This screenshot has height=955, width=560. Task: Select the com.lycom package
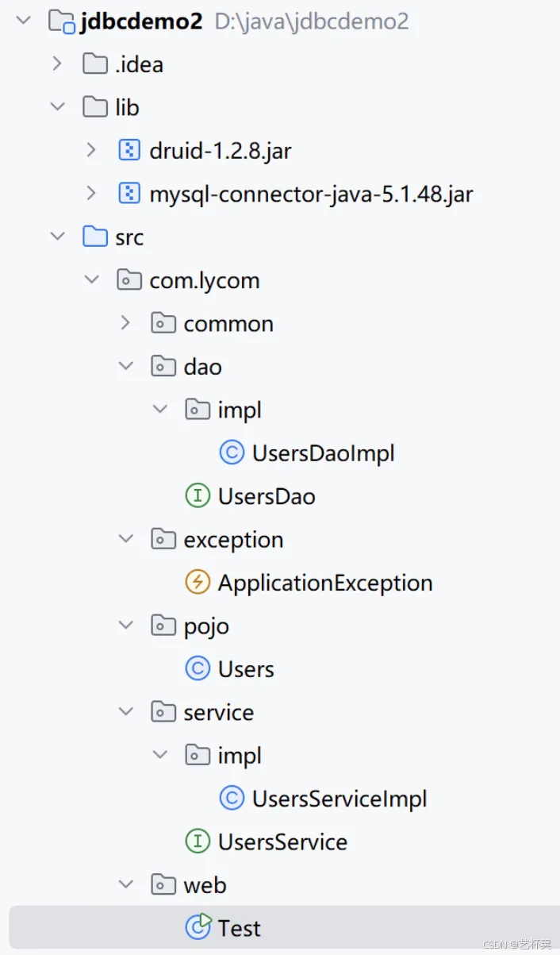(x=204, y=280)
